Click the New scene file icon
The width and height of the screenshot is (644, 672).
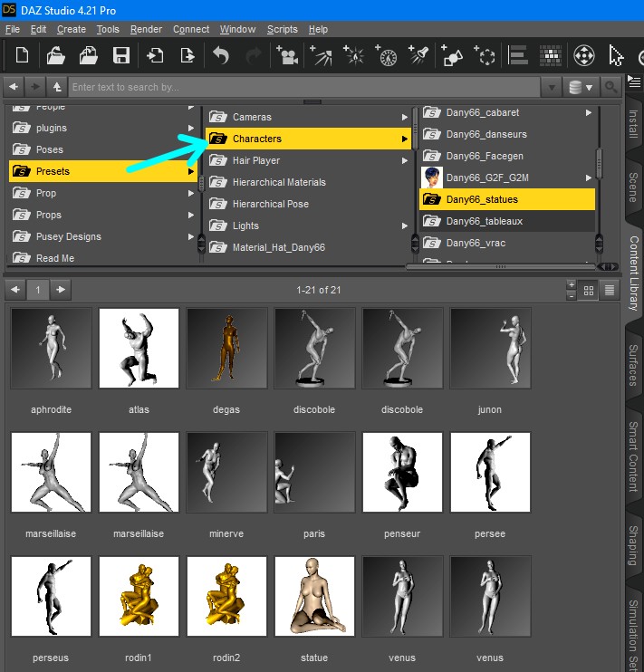(x=22, y=56)
